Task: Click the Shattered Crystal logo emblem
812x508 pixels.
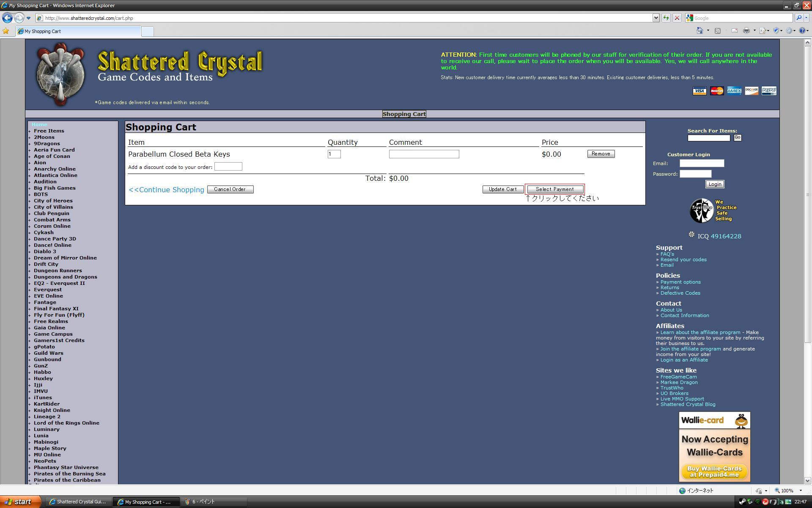Action: (x=61, y=75)
